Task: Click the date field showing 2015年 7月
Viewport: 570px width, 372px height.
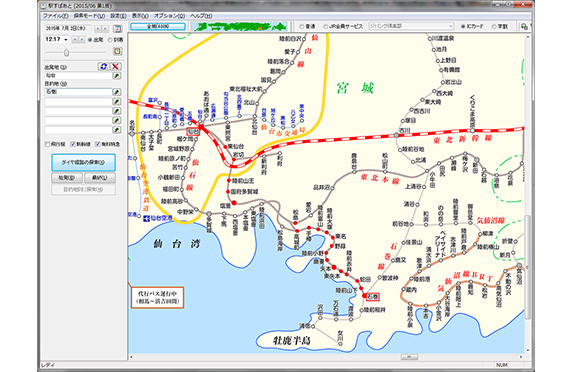Action: pos(68,29)
